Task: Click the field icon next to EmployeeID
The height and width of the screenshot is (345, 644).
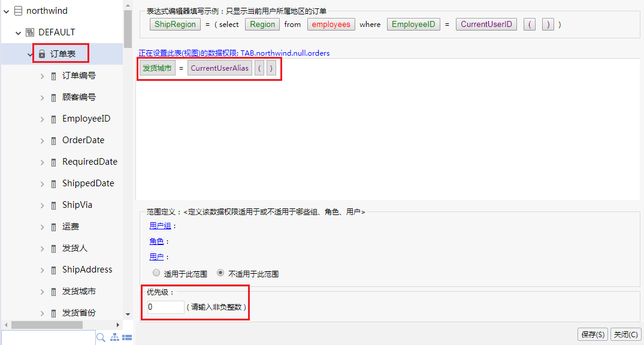Action: tap(53, 120)
